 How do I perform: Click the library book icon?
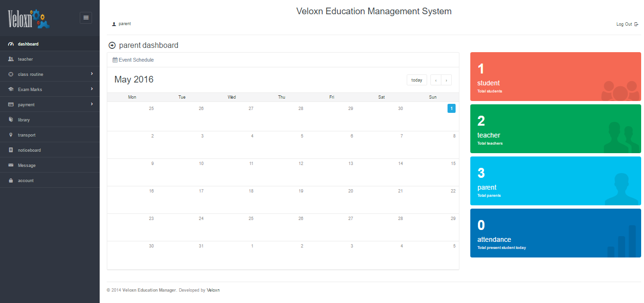coord(11,120)
